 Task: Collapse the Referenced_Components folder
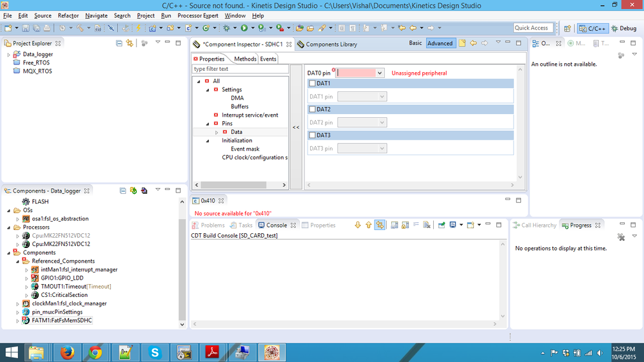coord(17,261)
